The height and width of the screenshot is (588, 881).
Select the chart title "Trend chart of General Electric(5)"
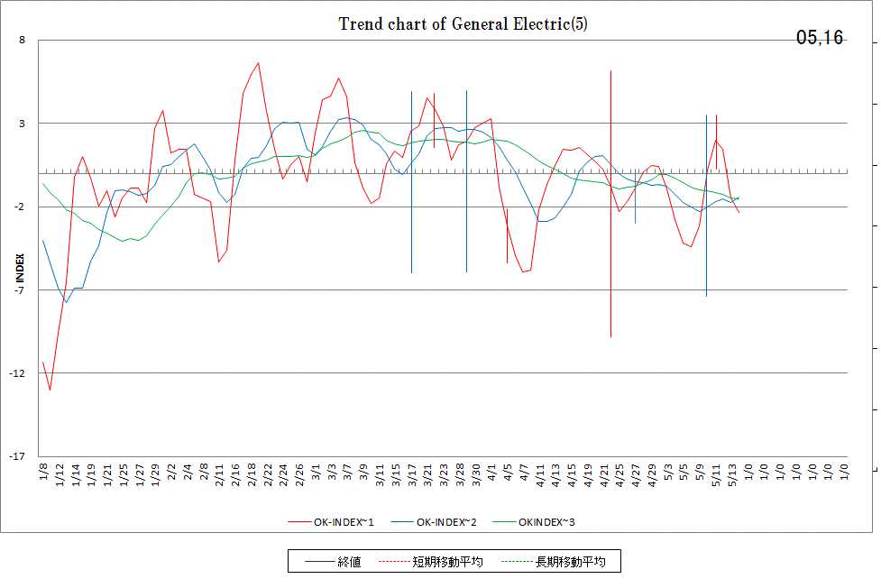tap(463, 24)
